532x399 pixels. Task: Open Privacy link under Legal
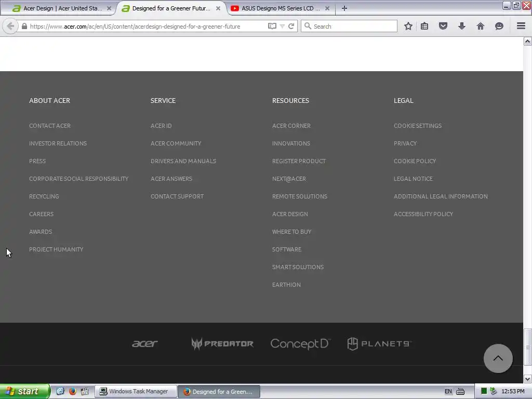pyautogui.click(x=405, y=143)
